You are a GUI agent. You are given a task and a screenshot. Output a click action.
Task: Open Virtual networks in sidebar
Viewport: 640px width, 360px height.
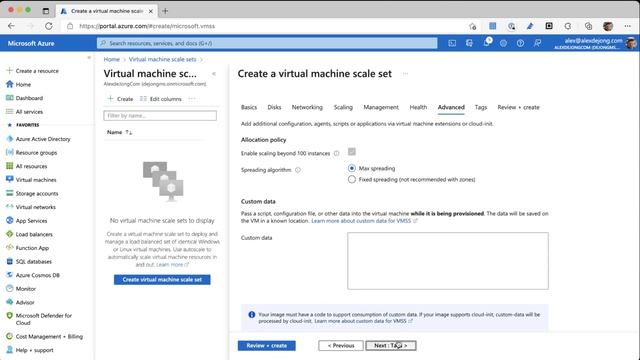(31, 207)
